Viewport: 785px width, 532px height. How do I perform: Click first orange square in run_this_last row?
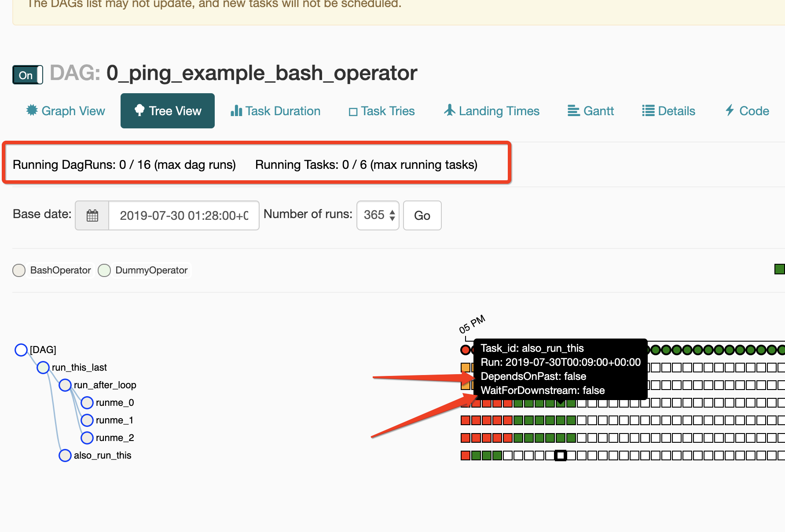click(x=466, y=368)
